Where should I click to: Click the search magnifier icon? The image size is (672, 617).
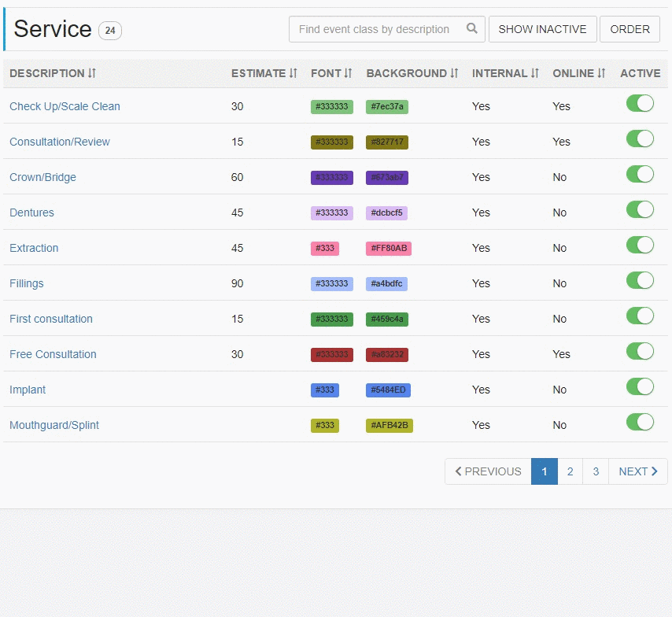tap(471, 28)
